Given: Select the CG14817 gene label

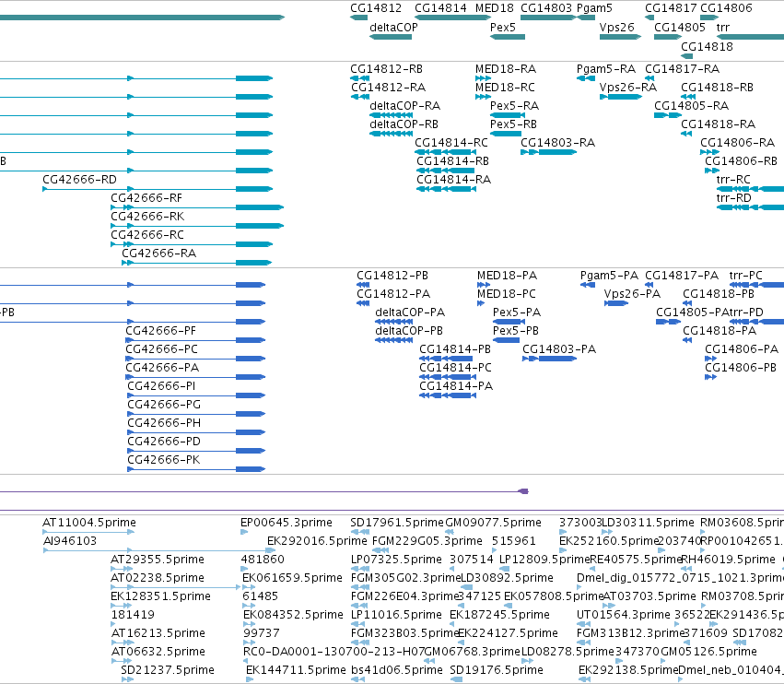Looking at the screenshot, I should [671, 8].
